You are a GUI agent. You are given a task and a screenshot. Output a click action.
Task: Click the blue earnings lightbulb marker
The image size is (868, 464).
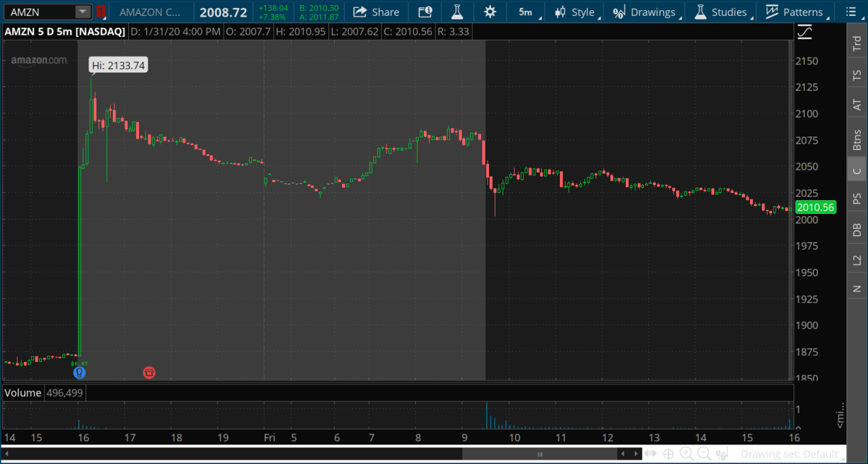(79, 373)
